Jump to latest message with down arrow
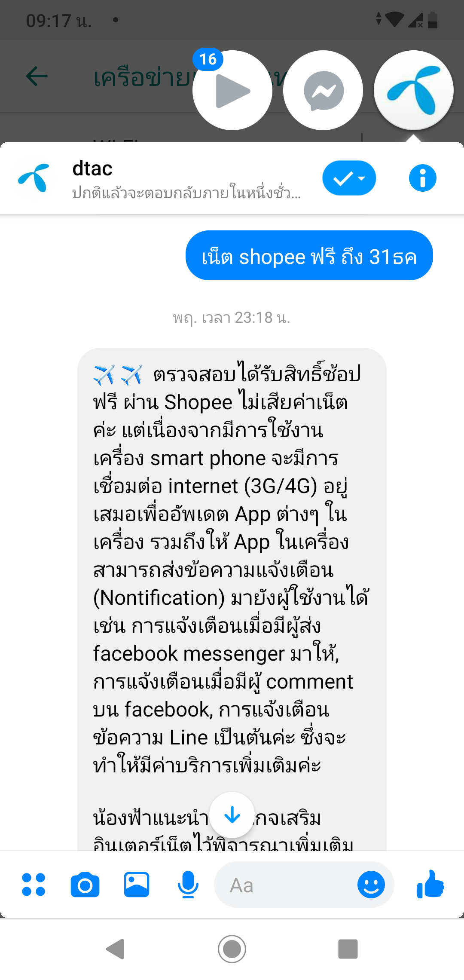This screenshot has height=980, width=464. coord(232,815)
